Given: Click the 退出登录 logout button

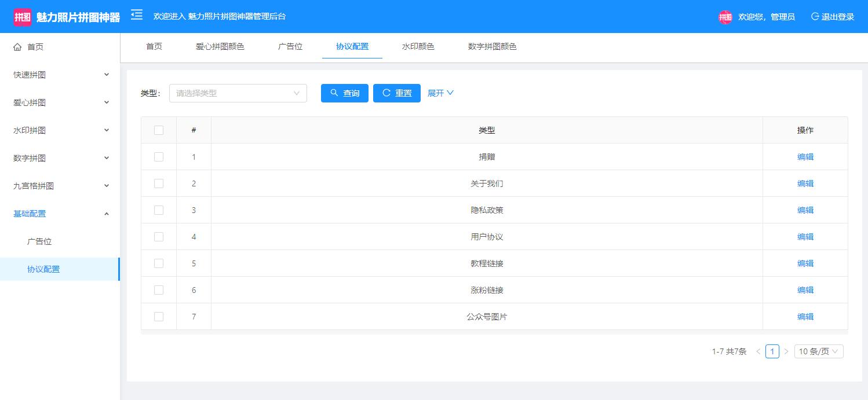Looking at the screenshot, I should pyautogui.click(x=833, y=17).
